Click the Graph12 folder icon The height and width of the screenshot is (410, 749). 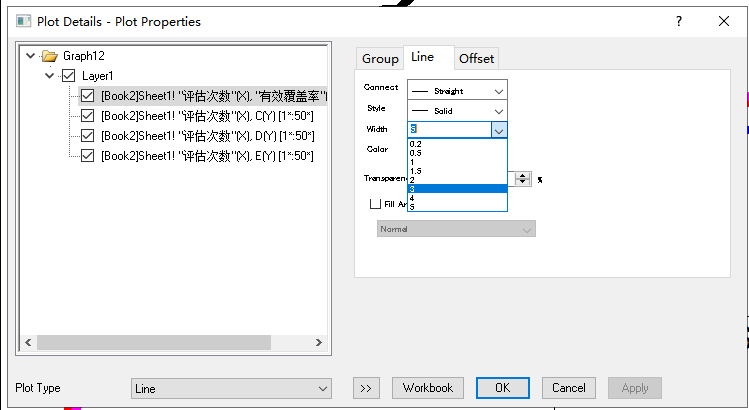(x=50, y=56)
